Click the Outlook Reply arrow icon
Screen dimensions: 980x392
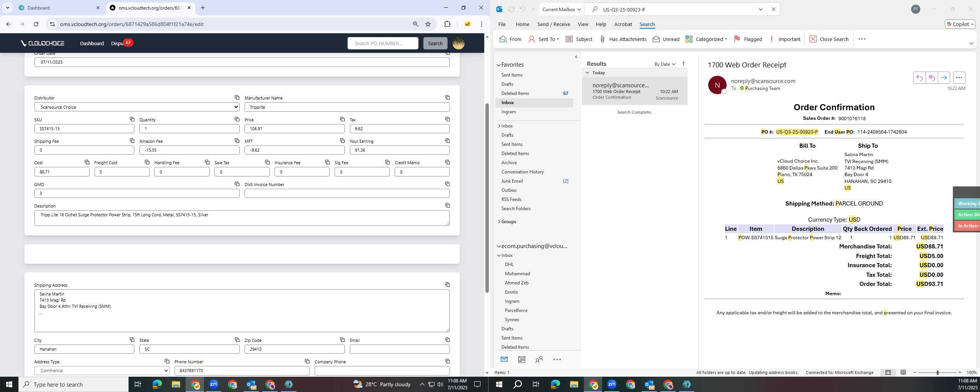(919, 78)
